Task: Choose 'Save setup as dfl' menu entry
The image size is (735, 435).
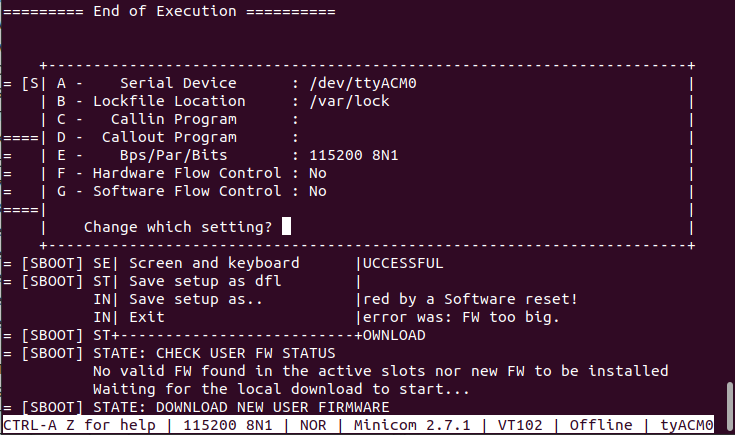Action: coord(205,281)
